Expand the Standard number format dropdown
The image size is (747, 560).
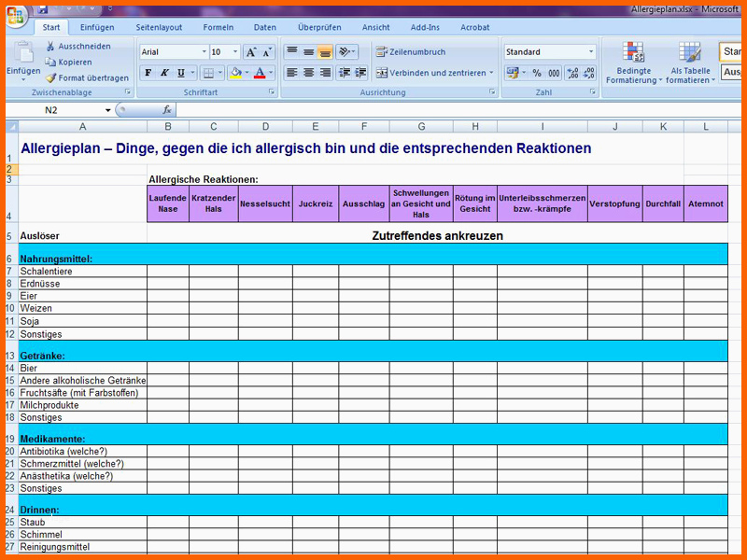590,52
